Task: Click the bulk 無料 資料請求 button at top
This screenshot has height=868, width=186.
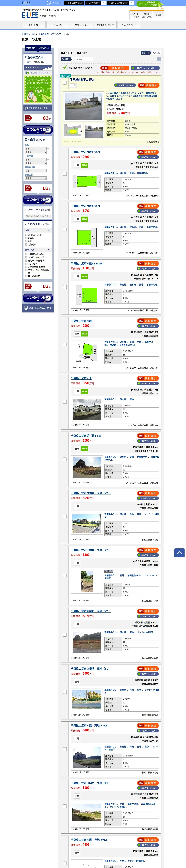Action: [114, 68]
